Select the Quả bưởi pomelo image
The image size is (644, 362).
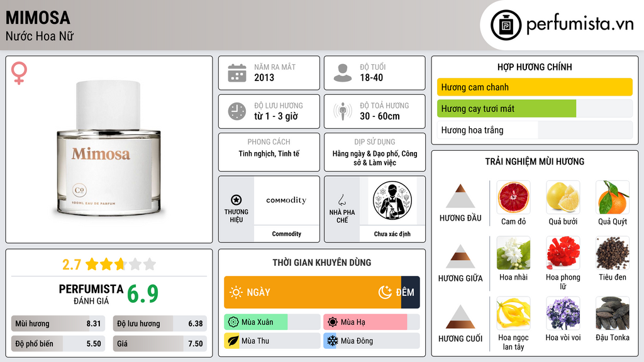(x=563, y=197)
